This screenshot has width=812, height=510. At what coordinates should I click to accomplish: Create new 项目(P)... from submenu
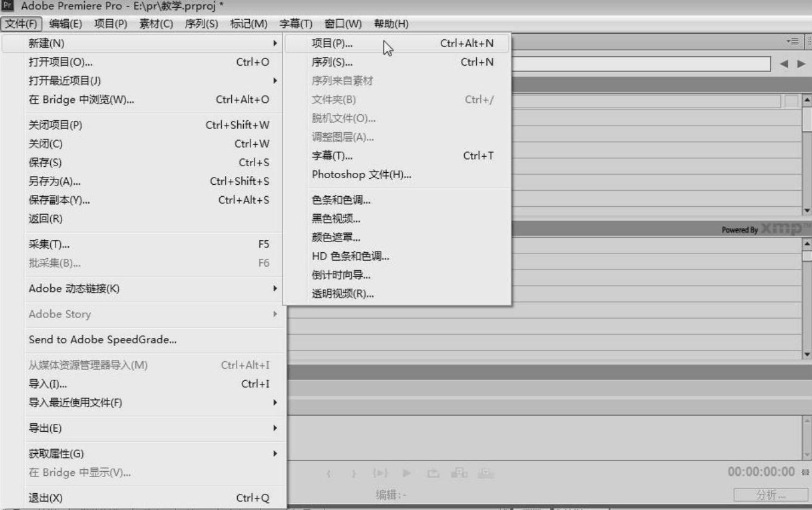[x=397, y=43]
